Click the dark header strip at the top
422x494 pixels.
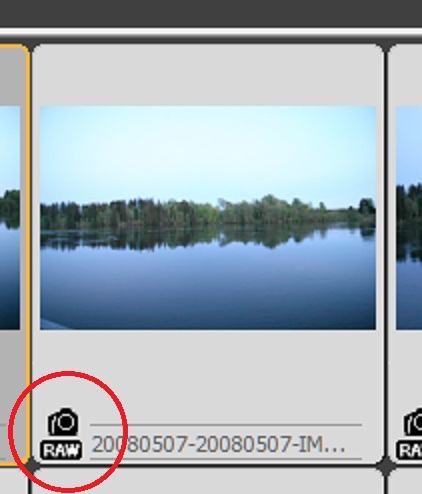point(211,13)
